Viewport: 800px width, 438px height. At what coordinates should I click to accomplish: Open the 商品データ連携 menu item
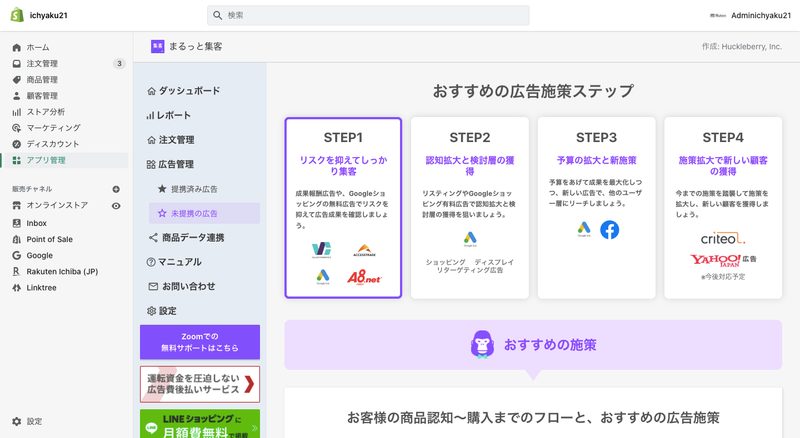(187, 237)
